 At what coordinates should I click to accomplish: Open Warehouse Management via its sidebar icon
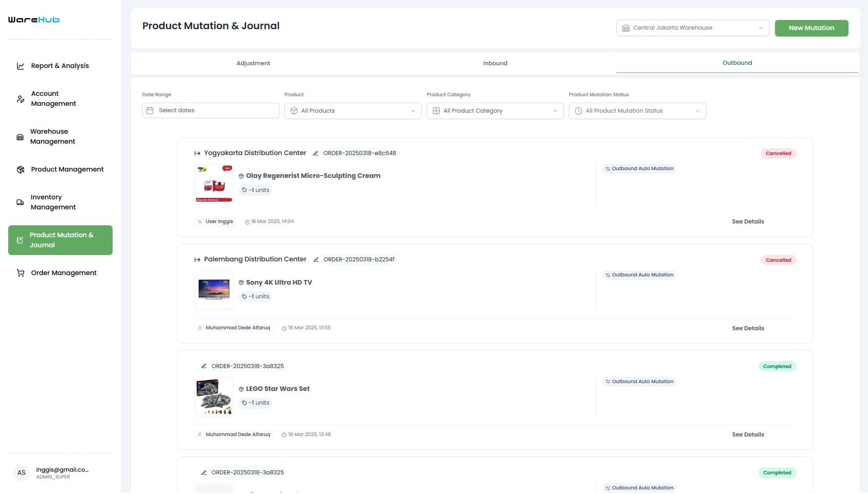pyautogui.click(x=20, y=136)
